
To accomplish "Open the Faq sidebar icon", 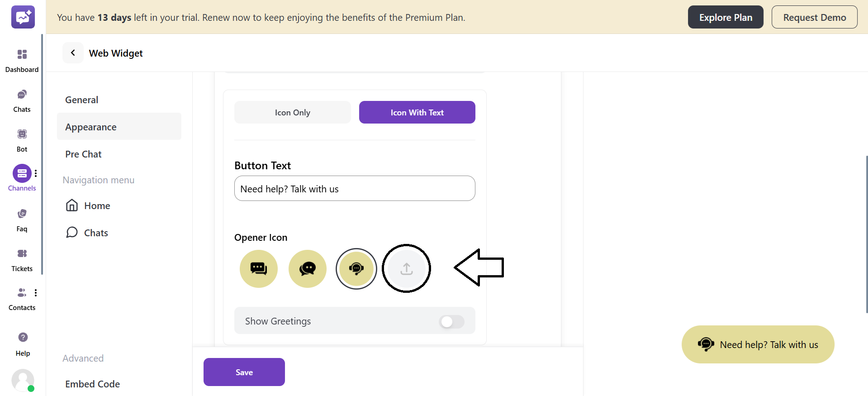I will [x=22, y=214].
